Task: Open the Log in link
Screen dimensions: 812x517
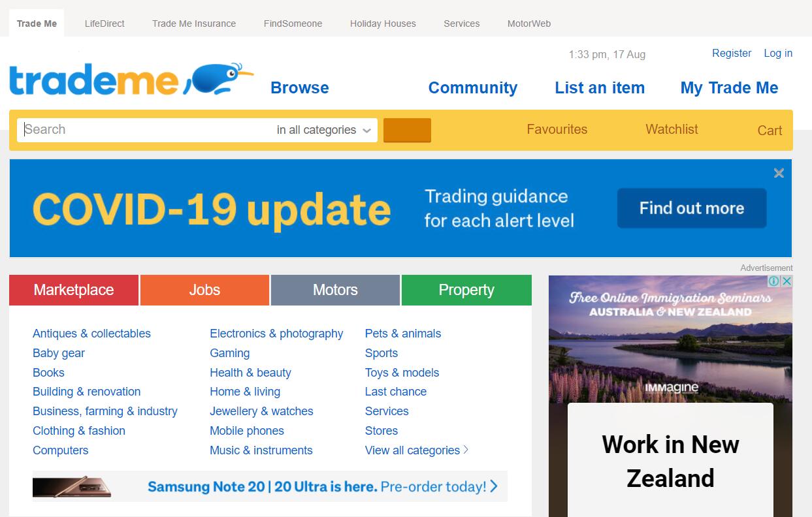Action: 778,54
